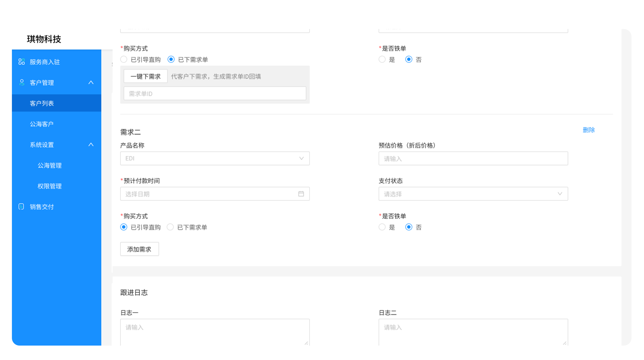Select 已下需求单 purchase method in 需求二

coord(170,227)
